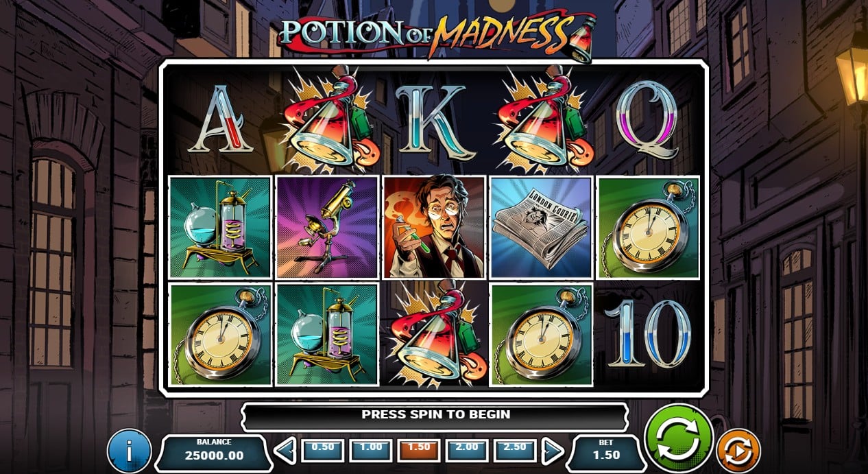Select the 1.00 bet option

[371, 450]
